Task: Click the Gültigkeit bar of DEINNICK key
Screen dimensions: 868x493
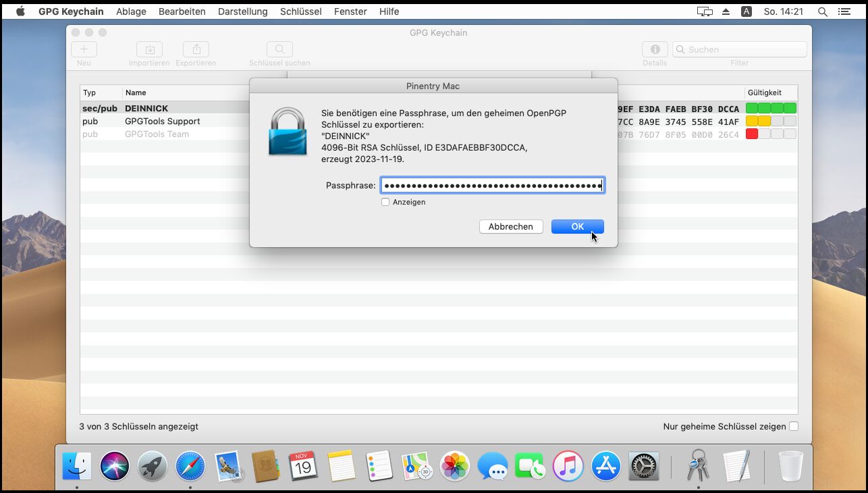Action: click(x=771, y=108)
